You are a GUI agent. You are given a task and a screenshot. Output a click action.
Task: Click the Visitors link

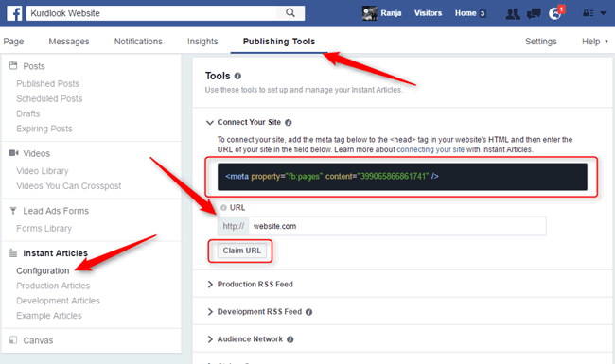coord(428,13)
